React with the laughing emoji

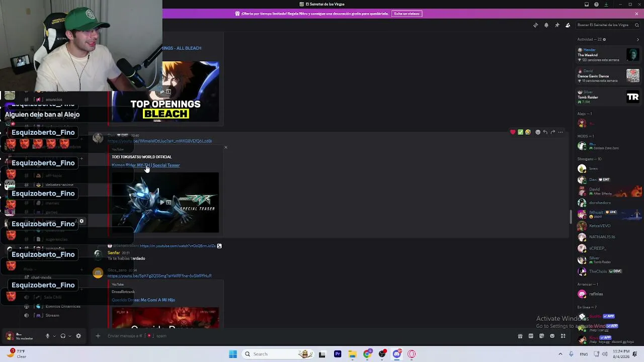click(528, 132)
